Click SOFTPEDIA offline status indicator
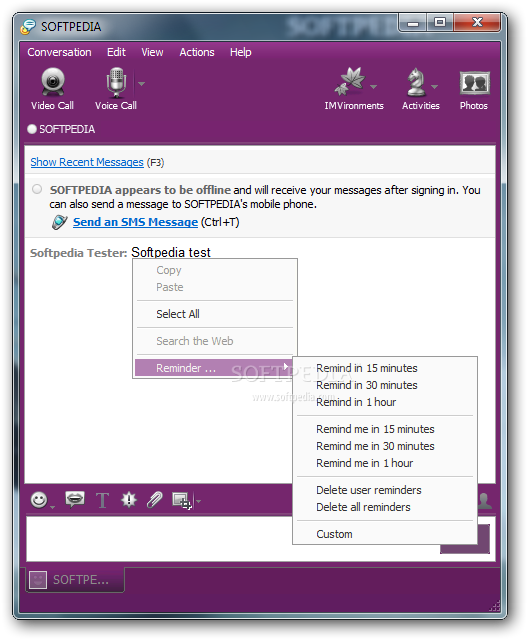Screen dimensions: 528x640 pos(32,129)
